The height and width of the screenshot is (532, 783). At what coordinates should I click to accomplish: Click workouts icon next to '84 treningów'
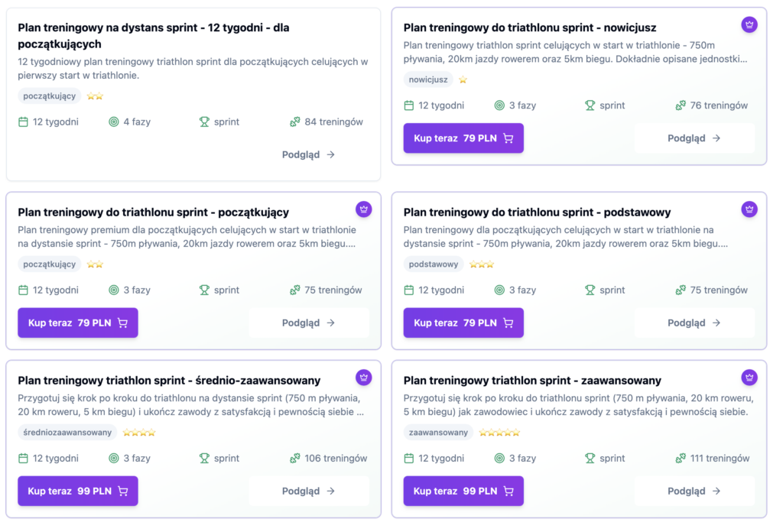[295, 122]
